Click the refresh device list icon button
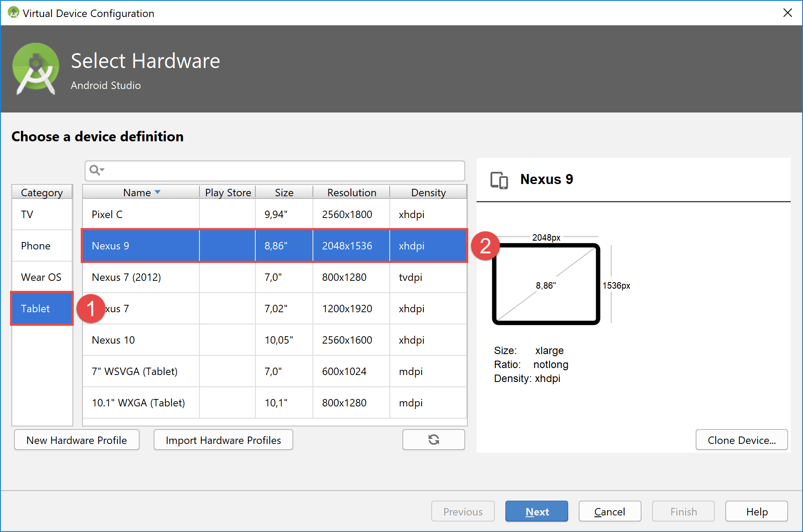Viewport: 803px width, 532px height. 433,440
